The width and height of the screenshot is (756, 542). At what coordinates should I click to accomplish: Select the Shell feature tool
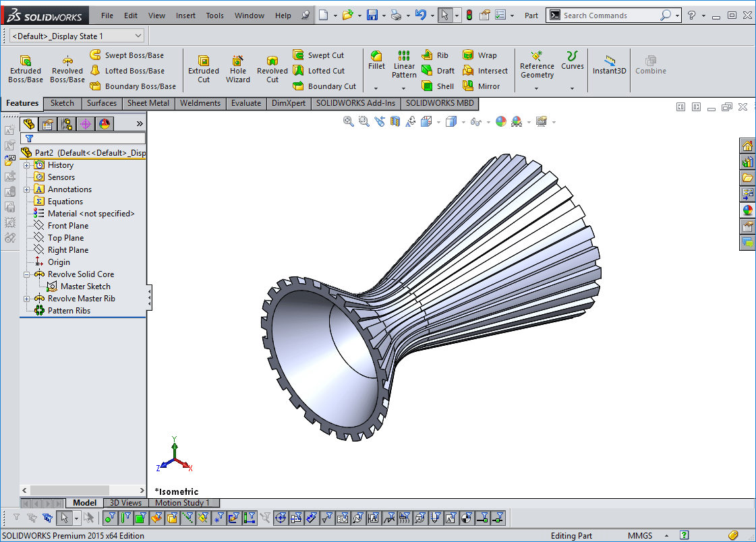pos(437,86)
